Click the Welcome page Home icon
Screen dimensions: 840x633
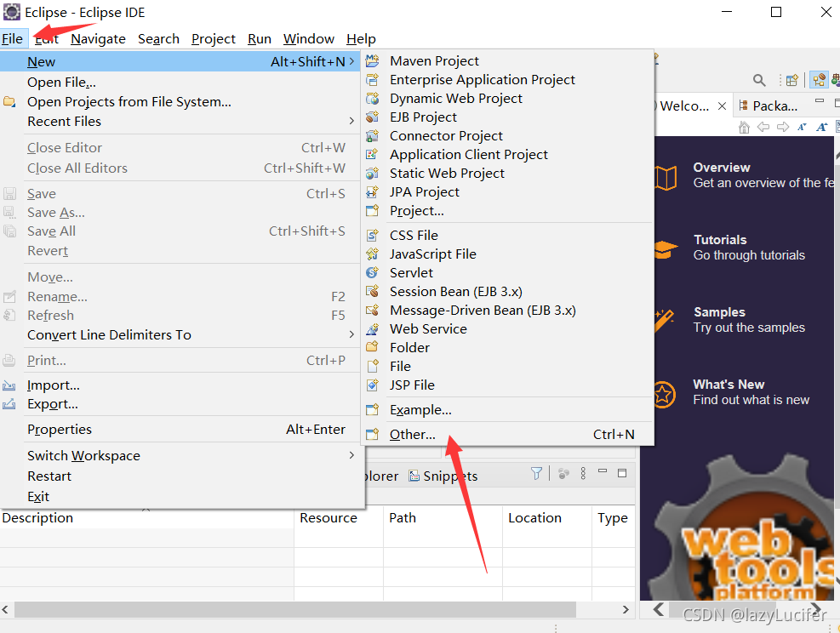click(x=744, y=127)
